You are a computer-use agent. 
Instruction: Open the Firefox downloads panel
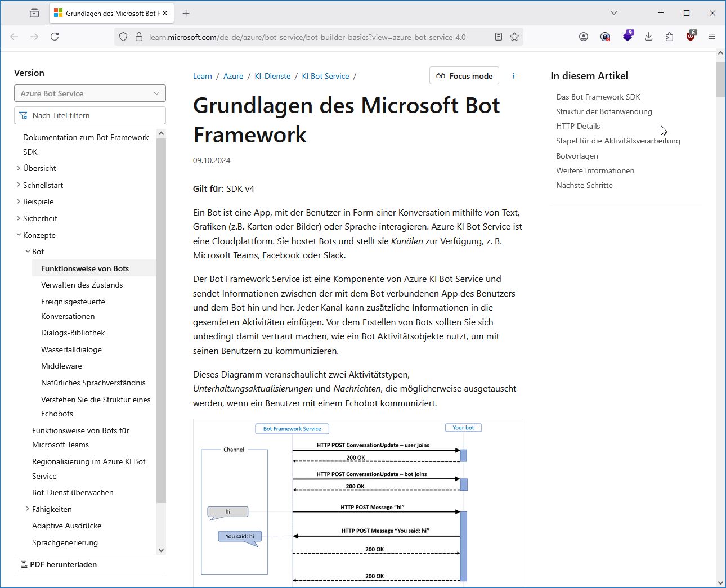click(x=648, y=37)
